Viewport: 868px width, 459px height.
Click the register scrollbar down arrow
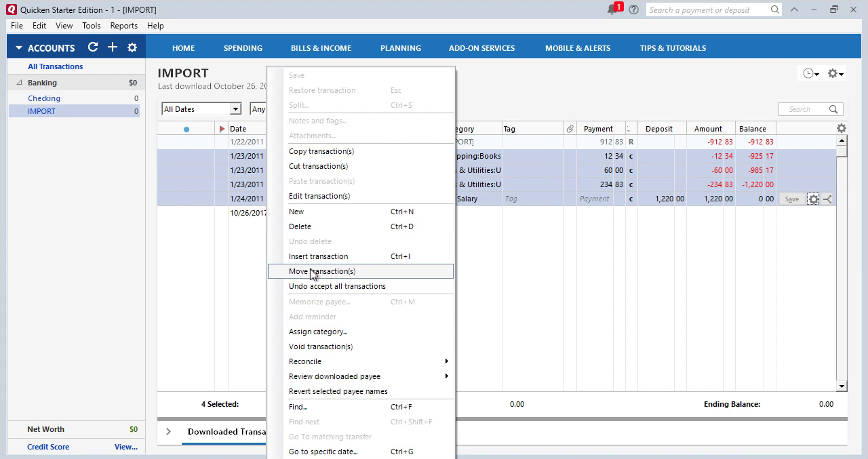point(842,386)
